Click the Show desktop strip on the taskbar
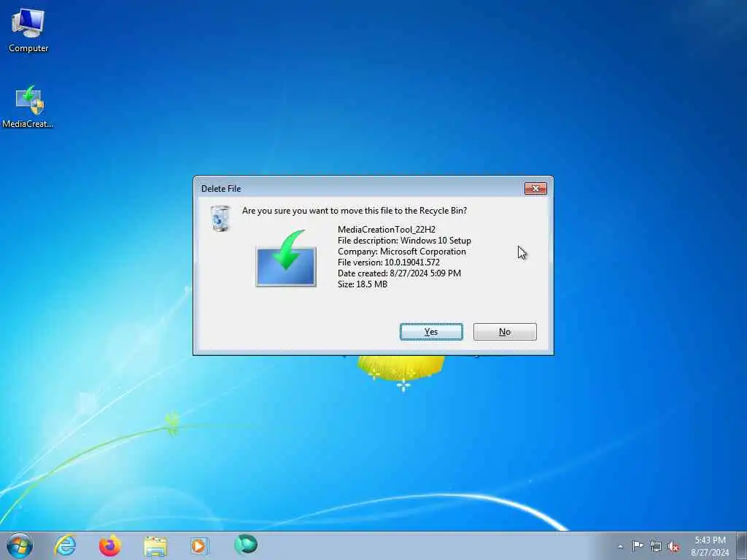747x560 pixels. click(x=742, y=545)
